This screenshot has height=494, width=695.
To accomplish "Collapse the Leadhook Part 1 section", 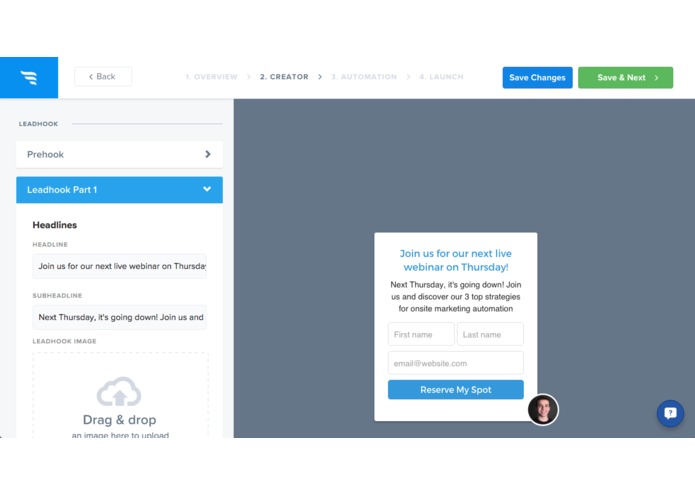I will click(x=119, y=190).
